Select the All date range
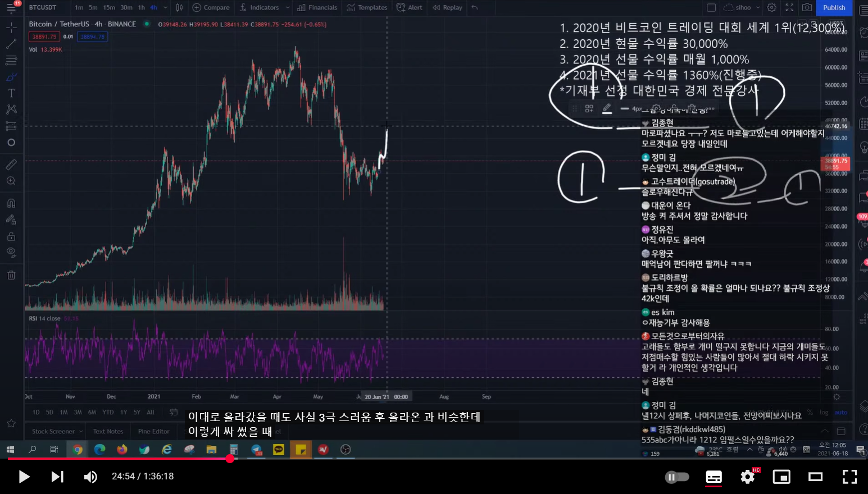Viewport: 868px width, 494px height. tap(151, 412)
